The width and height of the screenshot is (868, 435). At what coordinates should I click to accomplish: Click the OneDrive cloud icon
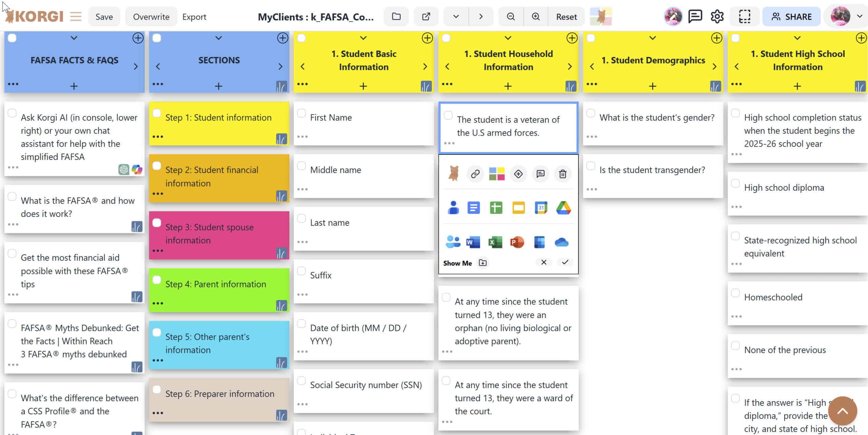[x=561, y=242]
